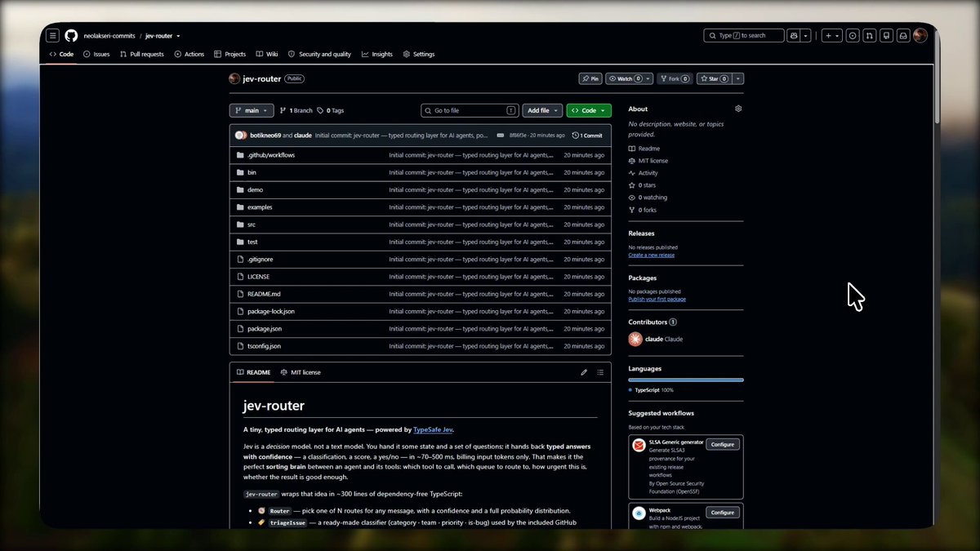The image size is (980, 551).
Task: Open the TypeSafe Jev link in README
Action: click(x=433, y=429)
